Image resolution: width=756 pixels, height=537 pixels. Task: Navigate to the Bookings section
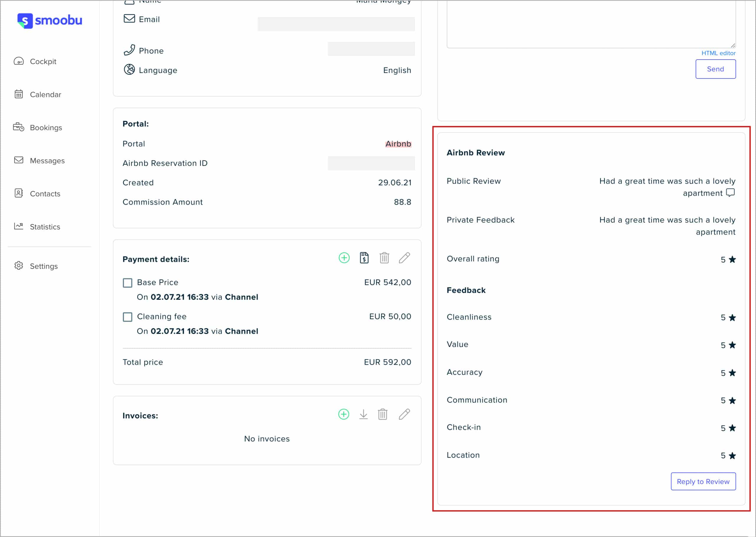46,127
